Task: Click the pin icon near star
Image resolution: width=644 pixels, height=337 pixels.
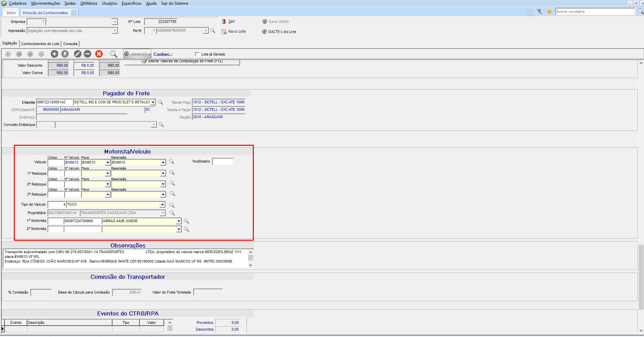Action: click(x=540, y=12)
